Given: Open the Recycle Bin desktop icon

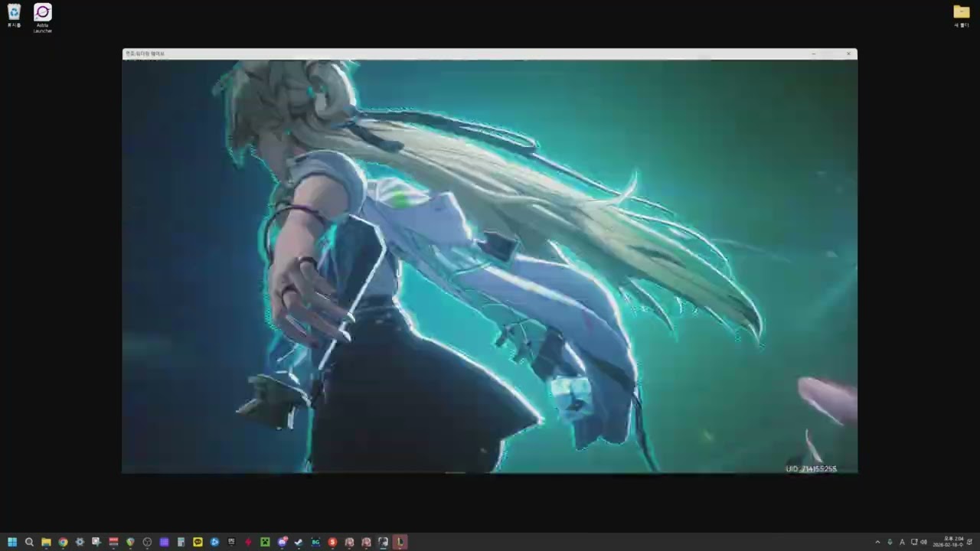Looking at the screenshot, I should pyautogui.click(x=14, y=15).
